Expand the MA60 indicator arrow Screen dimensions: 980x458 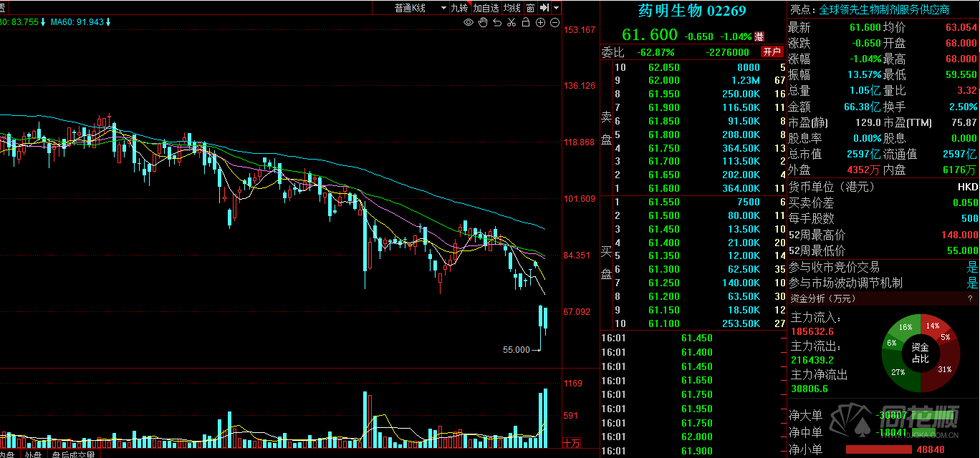[108, 22]
